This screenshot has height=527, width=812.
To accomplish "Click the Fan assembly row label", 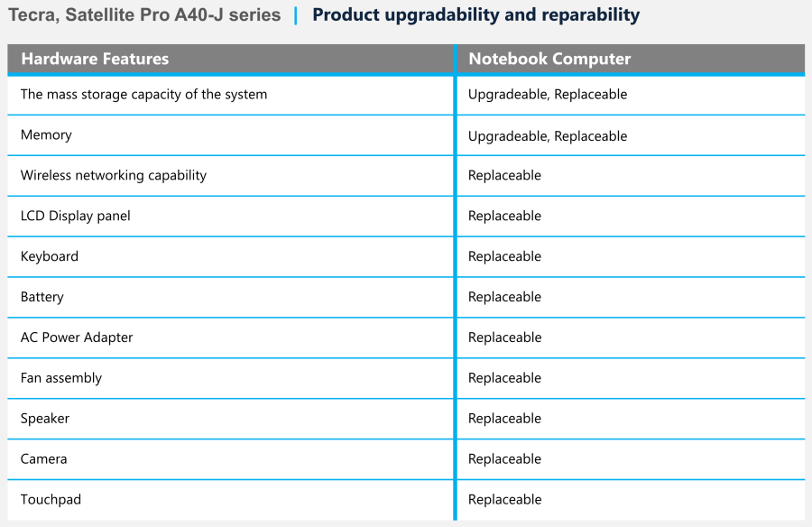I will (x=61, y=379).
